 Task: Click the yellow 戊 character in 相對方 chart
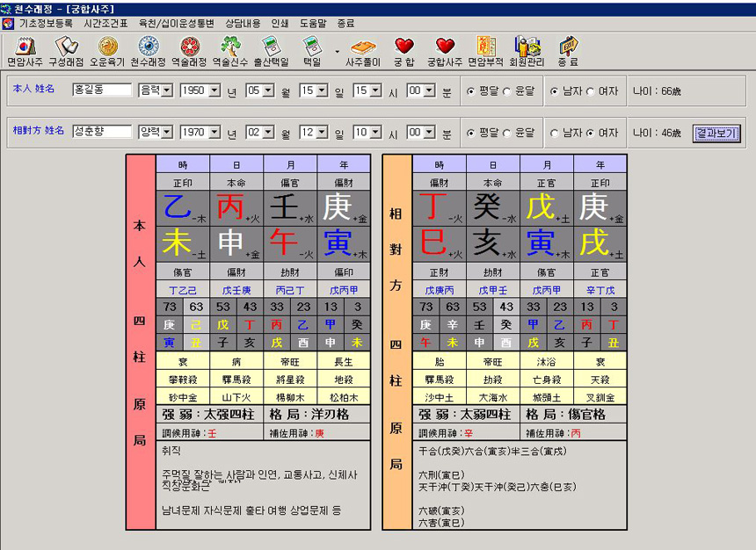point(541,207)
